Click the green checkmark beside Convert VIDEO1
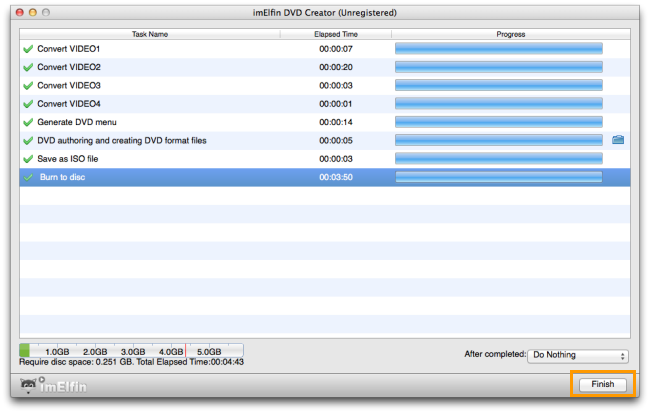Screen dimensions: 650x413 coord(28,49)
